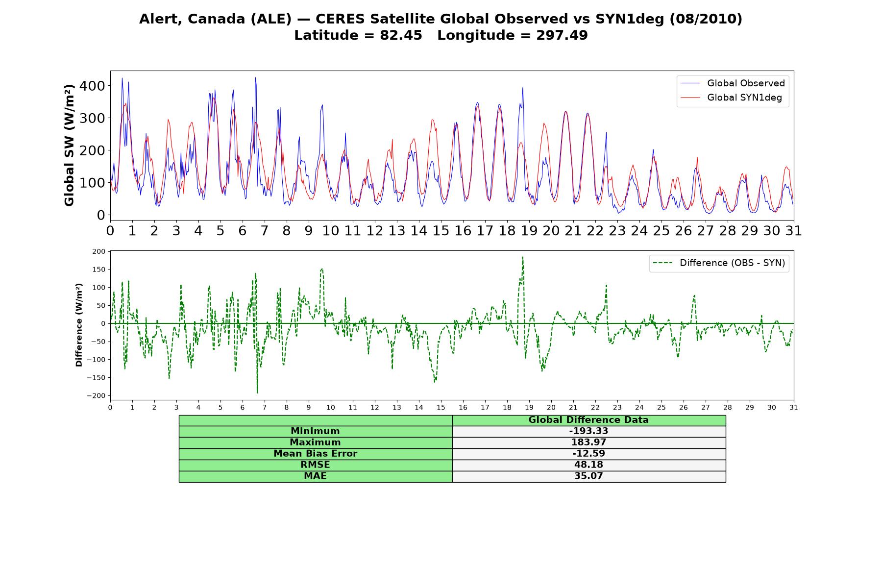Select the Global Observed legend label
The height and width of the screenshot is (588, 882).
click(746, 83)
